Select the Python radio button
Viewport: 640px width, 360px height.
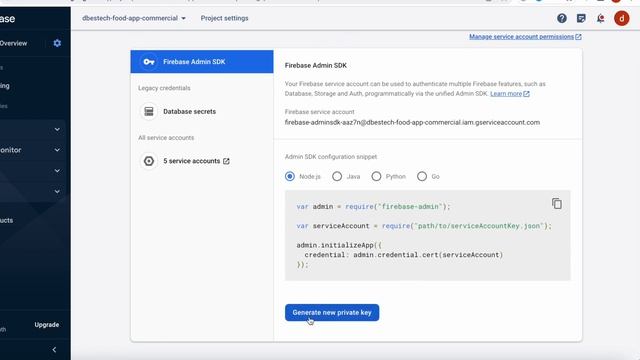[x=376, y=176]
